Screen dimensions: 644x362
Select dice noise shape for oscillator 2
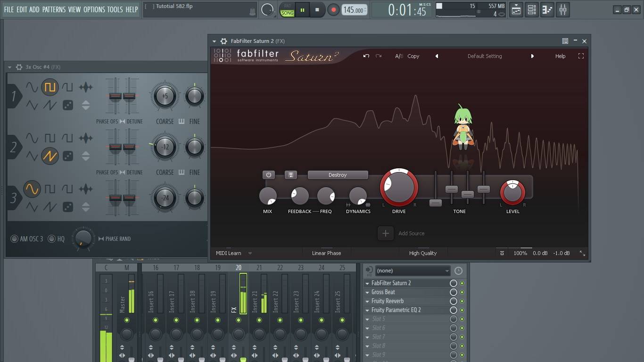68,156
